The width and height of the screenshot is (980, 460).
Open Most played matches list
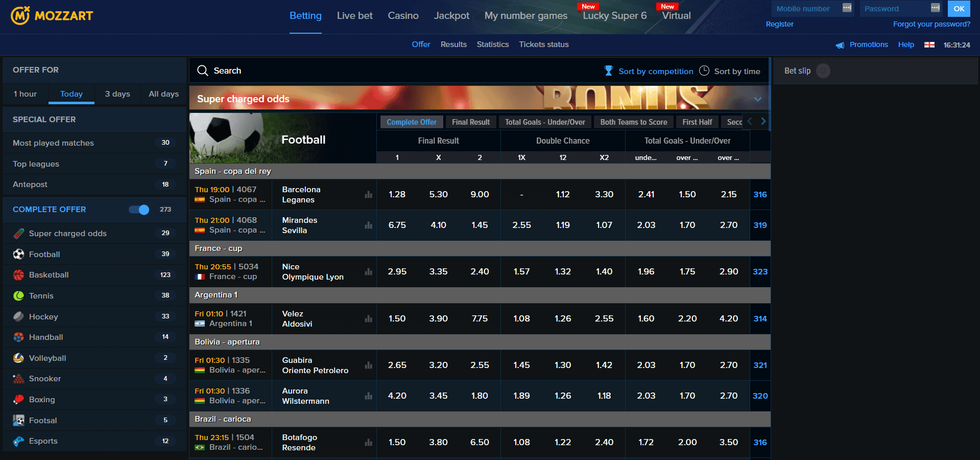point(94,143)
